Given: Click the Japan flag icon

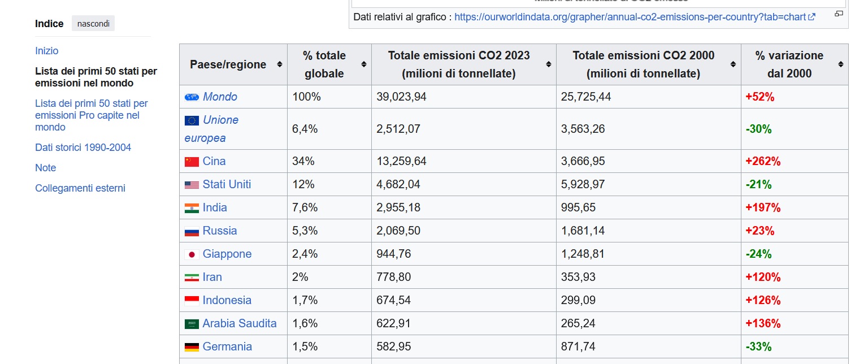Looking at the screenshot, I should [192, 254].
